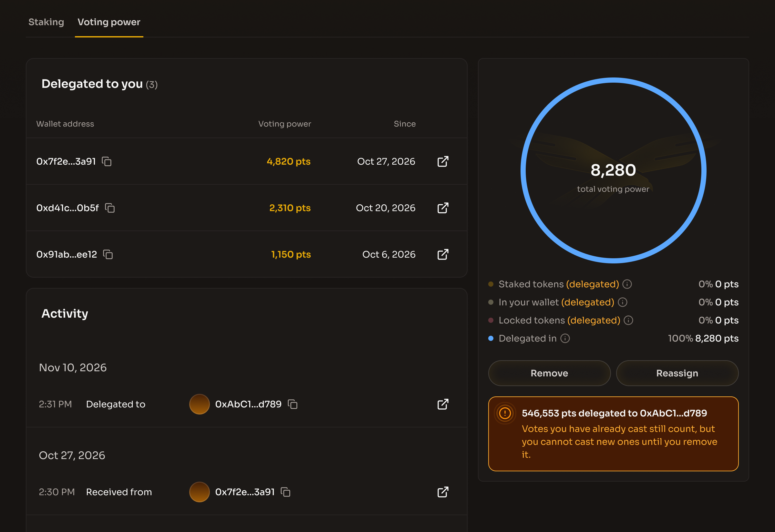Click the Wallet address column header
Screen dimensions: 775x532
[x=65, y=124]
